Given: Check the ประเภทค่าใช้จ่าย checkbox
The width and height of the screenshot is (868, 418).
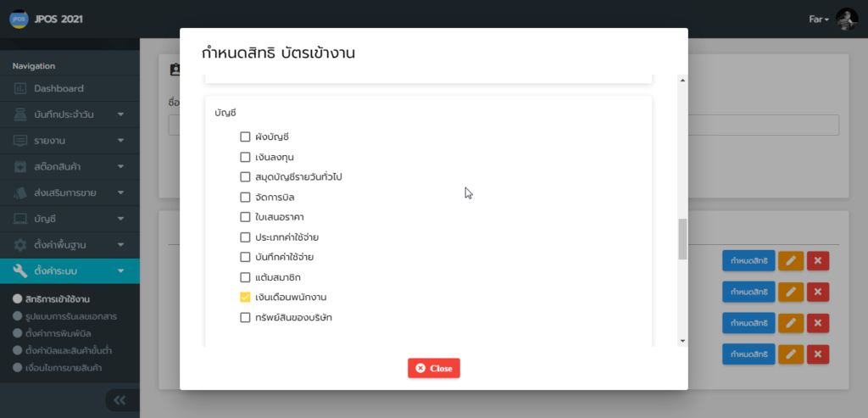Looking at the screenshot, I should 245,237.
